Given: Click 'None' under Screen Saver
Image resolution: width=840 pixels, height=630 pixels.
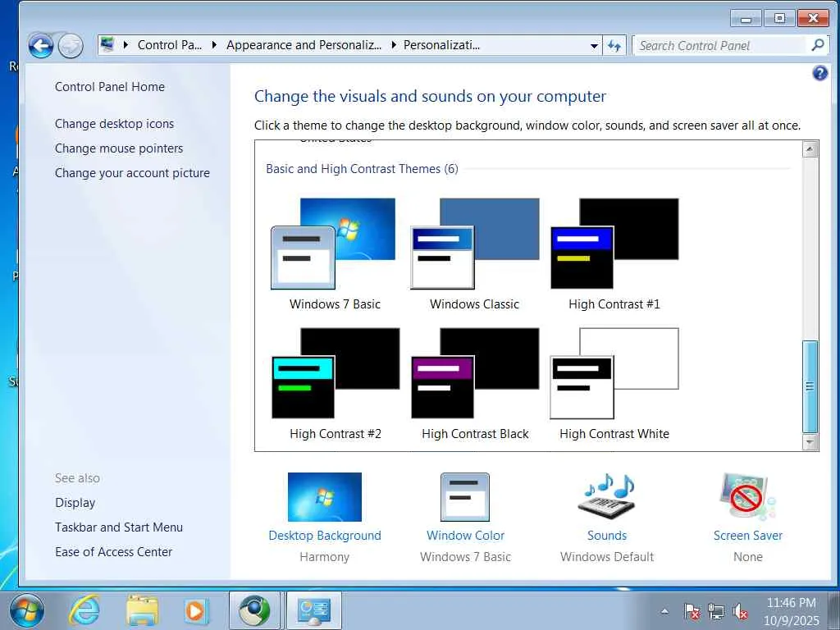Looking at the screenshot, I should click(748, 557).
